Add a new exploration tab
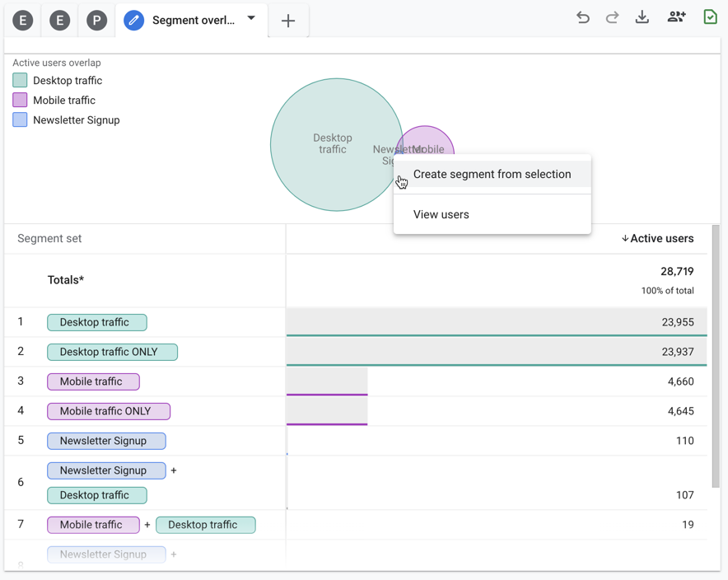This screenshot has width=728, height=580. click(288, 21)
